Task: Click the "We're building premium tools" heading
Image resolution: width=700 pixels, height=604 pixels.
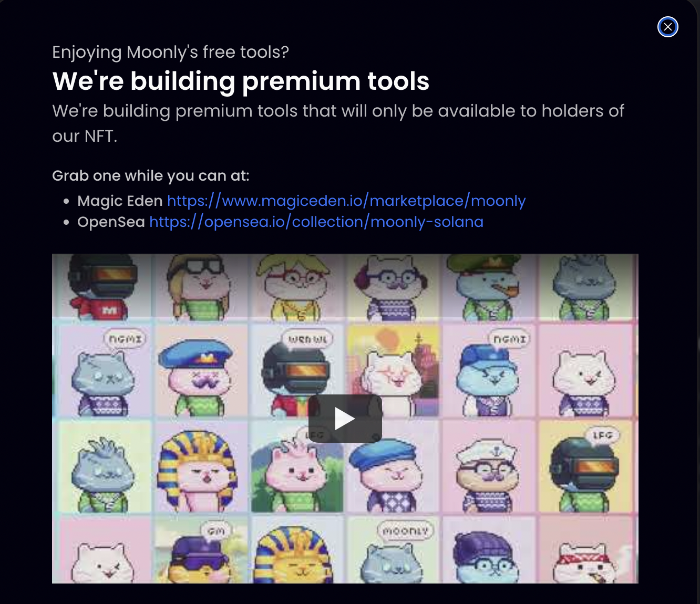Action: 241,81
